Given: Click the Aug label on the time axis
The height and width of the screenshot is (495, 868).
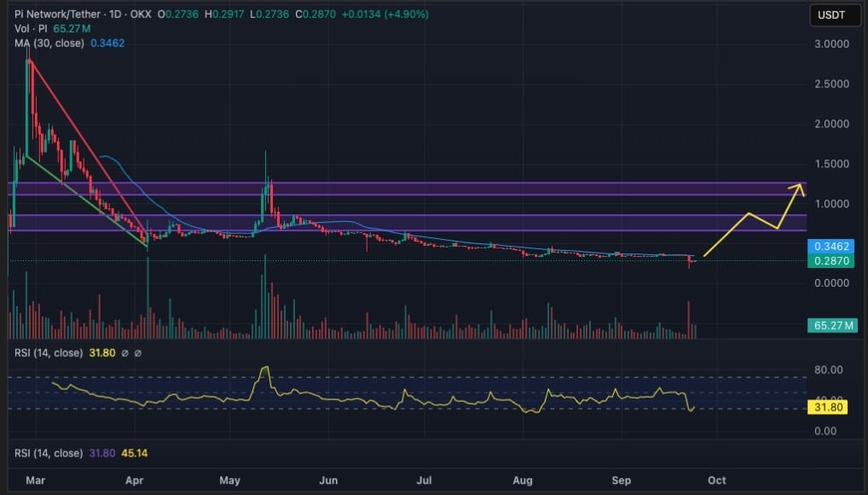Looking at the screenshot, I should [523, 480].
